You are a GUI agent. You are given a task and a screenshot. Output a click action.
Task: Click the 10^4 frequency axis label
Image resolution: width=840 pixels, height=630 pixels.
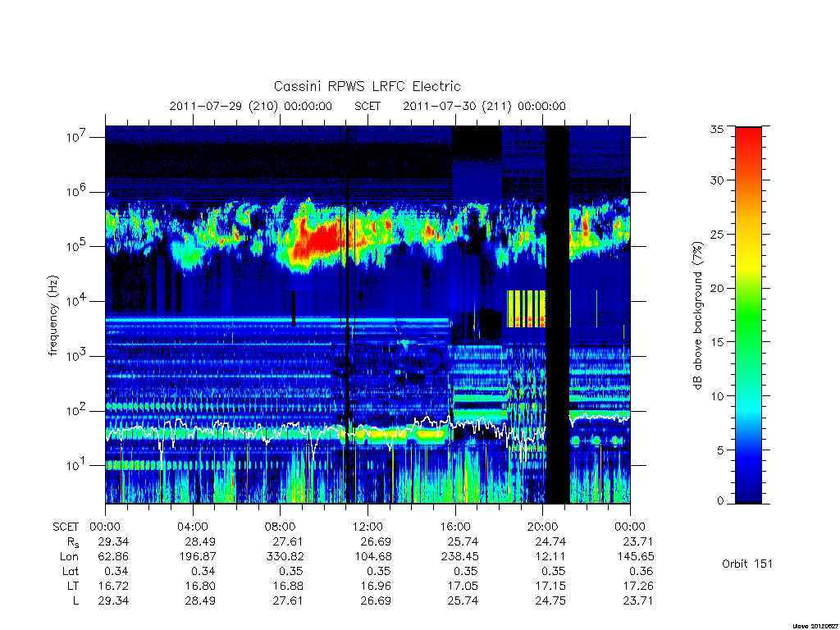77,301
